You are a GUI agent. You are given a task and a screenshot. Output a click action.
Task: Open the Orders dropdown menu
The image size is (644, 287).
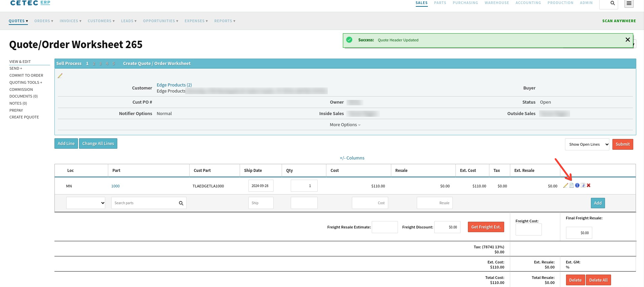tap(44, 21)
